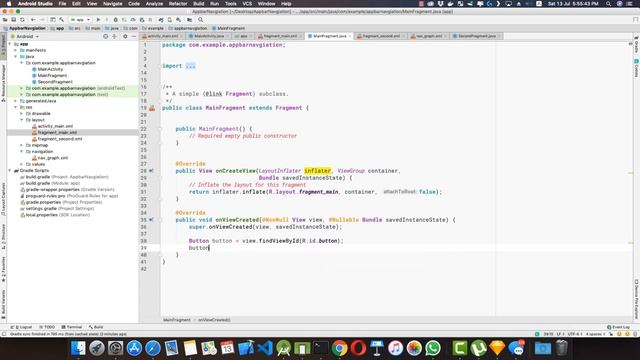The height and width of the screenshot is (360, 640).
Task: Open the Refactor menu
Action: pyautogui.click(x=178, y=4)
